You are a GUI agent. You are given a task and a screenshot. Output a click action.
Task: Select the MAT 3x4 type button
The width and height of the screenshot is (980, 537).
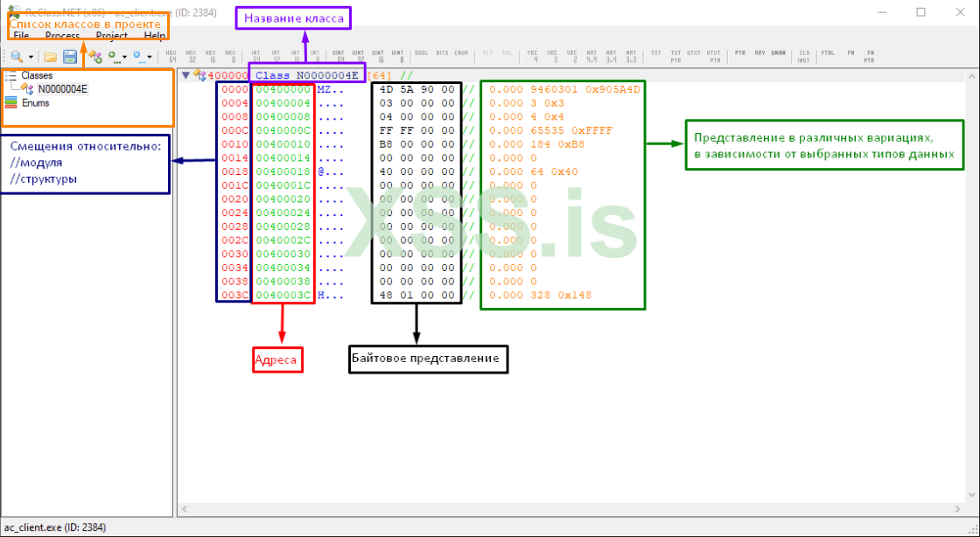click(612, 57)
